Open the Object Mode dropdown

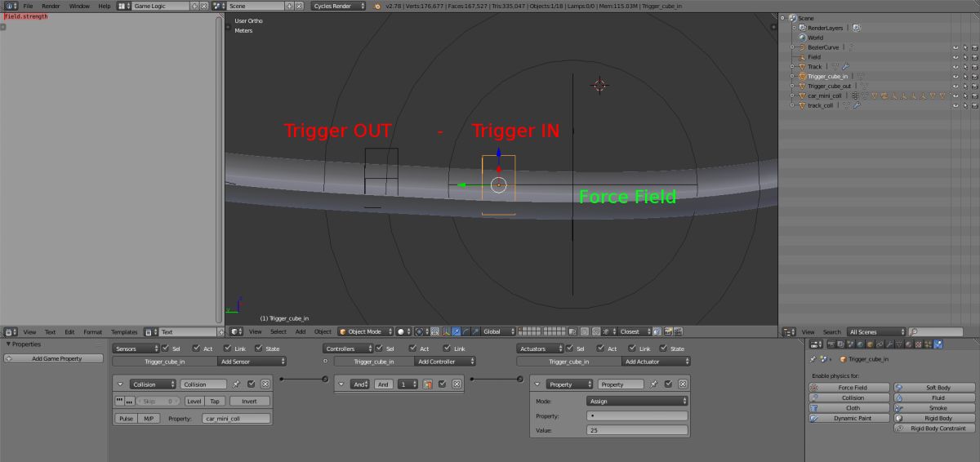pos(366,331)
